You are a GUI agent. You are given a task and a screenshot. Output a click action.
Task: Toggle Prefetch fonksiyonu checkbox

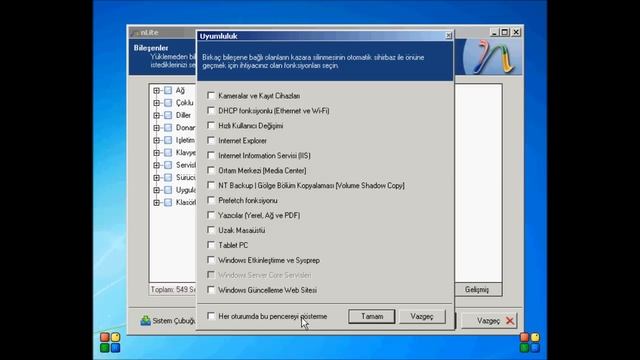pyautogui.click(x=211, y=200)
